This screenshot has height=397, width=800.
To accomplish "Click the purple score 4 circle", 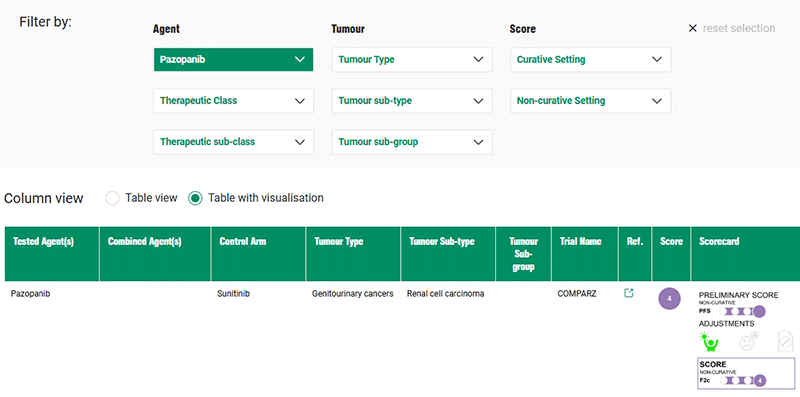I will [x=669, y=299].
